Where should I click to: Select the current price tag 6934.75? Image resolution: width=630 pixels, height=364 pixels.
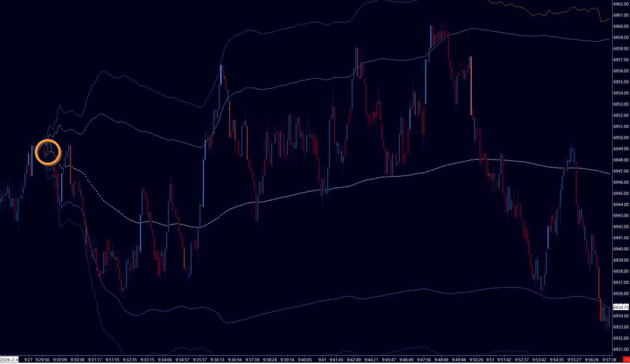pyautogui.click(x=621, y=308)
